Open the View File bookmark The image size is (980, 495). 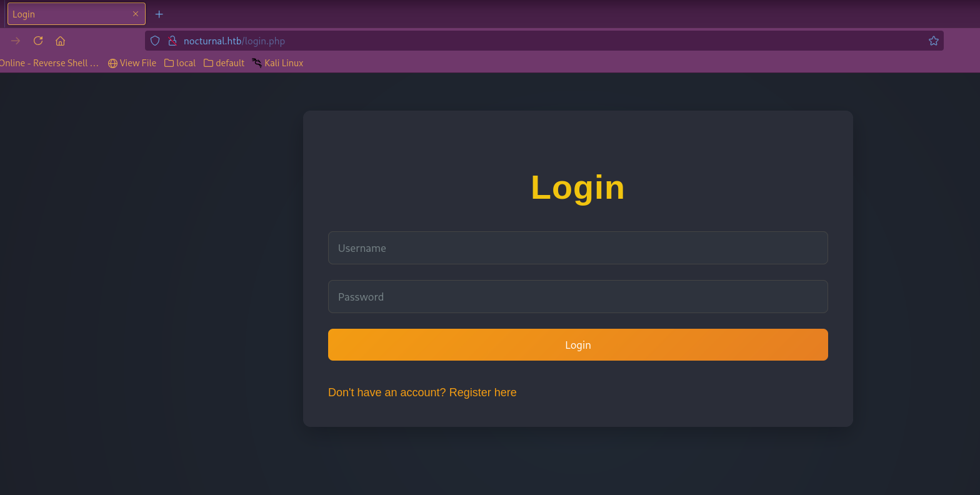132,63
